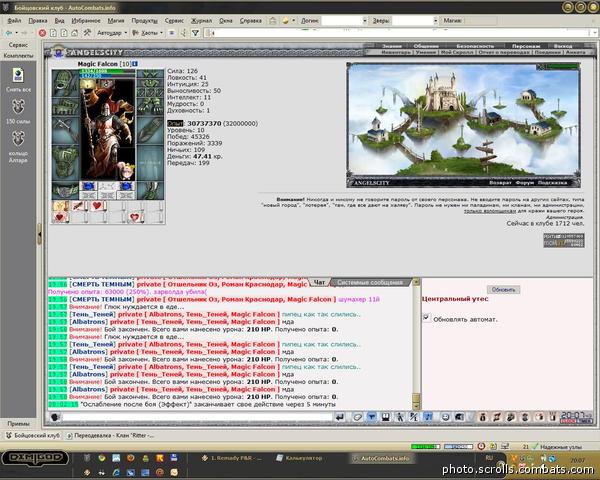Click the Обновить button
This screenshot has width=600, height=480.
[503, 289]
